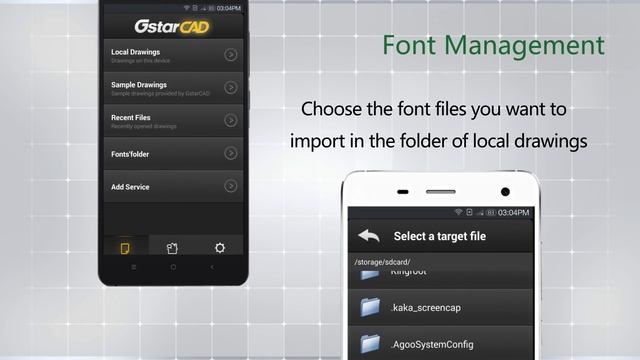Image resolution: width=640 pixels, height=360 pixels.
Task: Open Local Drawings in GstarCAD menu
Action: (173, 55)
